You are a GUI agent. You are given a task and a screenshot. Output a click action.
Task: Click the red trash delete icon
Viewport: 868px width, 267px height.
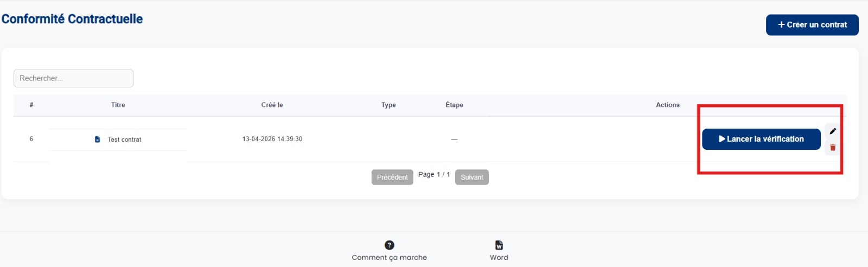[833, 148]
